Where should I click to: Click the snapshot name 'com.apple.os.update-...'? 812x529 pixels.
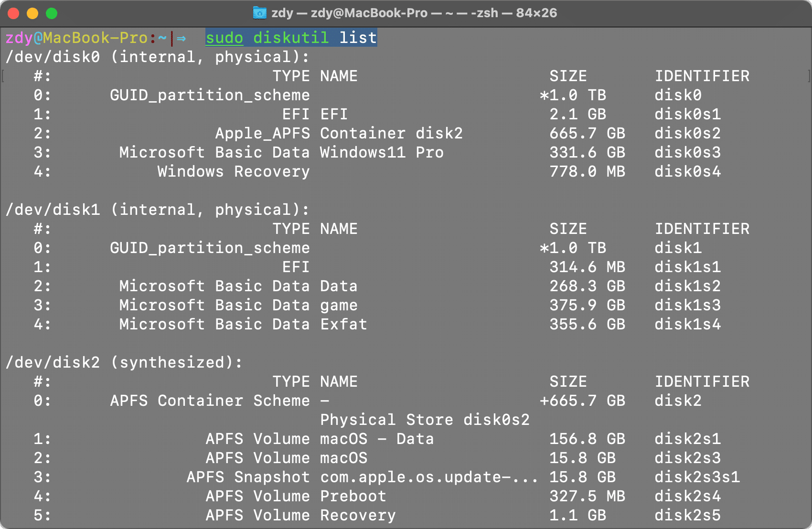(429, 477)
